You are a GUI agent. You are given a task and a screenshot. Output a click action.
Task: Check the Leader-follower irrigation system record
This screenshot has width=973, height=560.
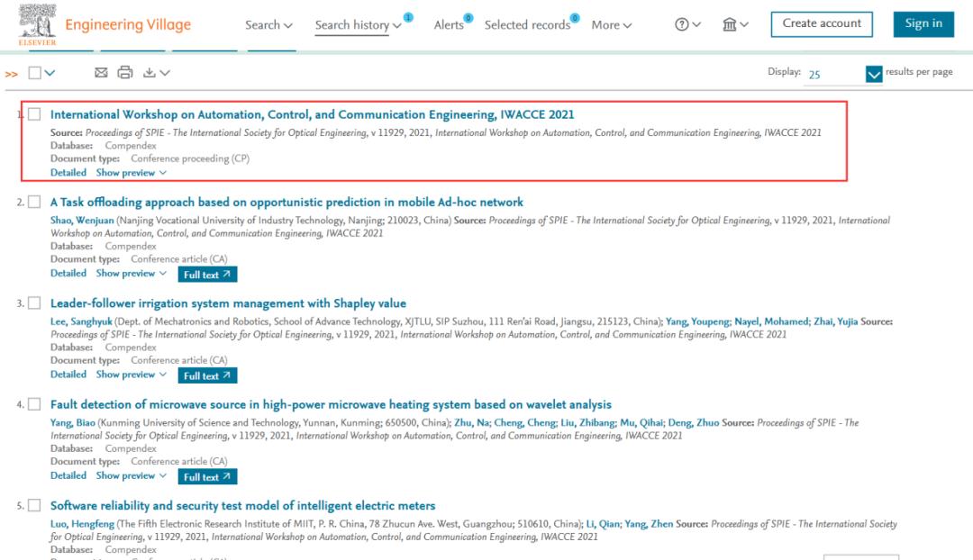click(34, 303)
